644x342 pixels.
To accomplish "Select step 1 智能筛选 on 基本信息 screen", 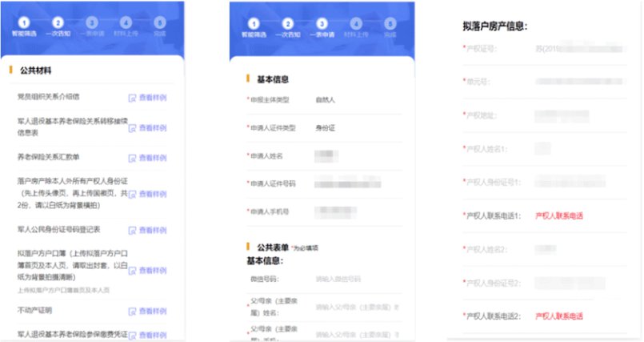I will click(x=254, y=28).
